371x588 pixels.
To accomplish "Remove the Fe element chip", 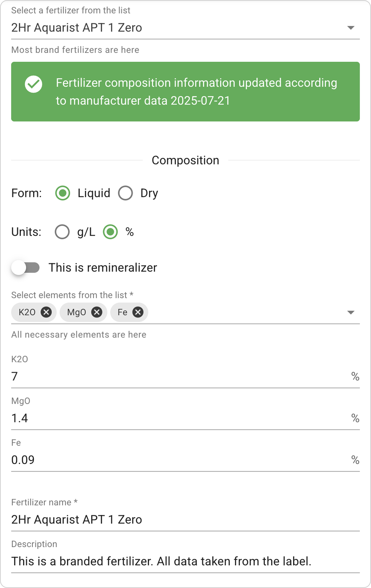I will coord(138,312).
